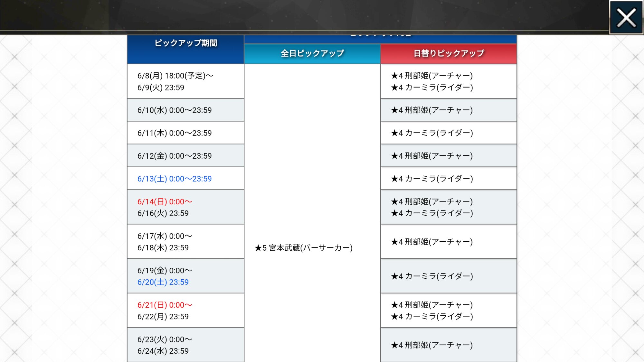The width and height of the screenshot is (644, 362).
Task: Select the 日替りピックアップ header
Action: click(x=449, y=53)
